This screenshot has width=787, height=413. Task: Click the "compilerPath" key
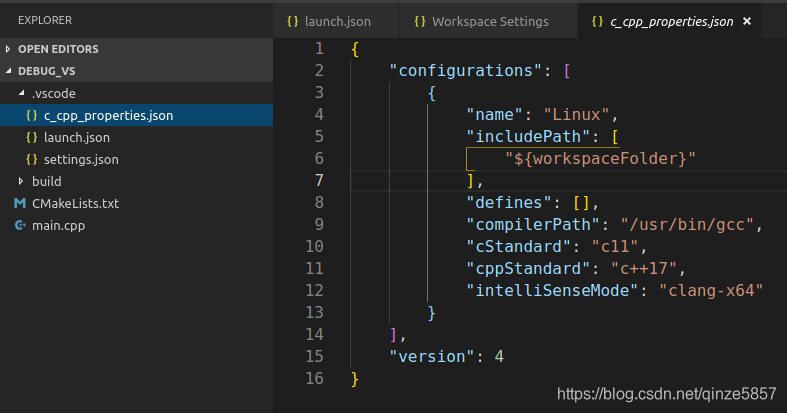533,225
